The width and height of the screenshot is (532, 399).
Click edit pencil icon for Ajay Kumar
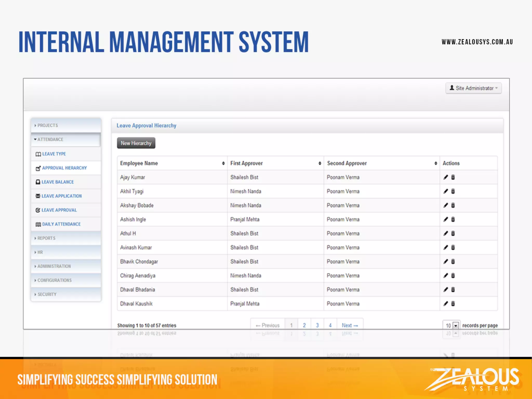tap(446, 177)
